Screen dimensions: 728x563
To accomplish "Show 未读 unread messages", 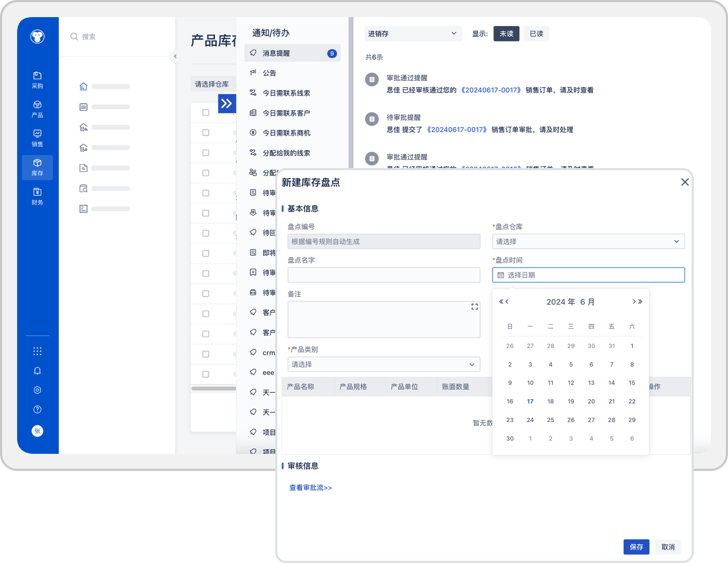I will [x=506, y=34].
